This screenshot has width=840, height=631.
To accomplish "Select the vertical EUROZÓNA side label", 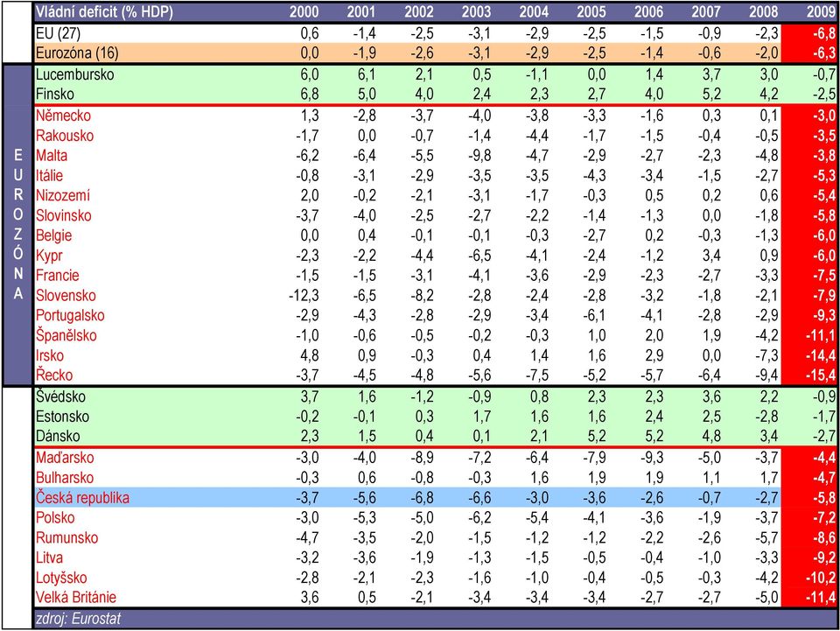I will (x=17, y=224).
